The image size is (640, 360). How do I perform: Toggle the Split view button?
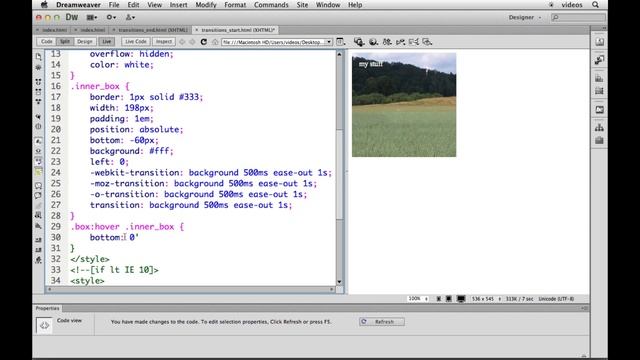click(x=64, y=42)
